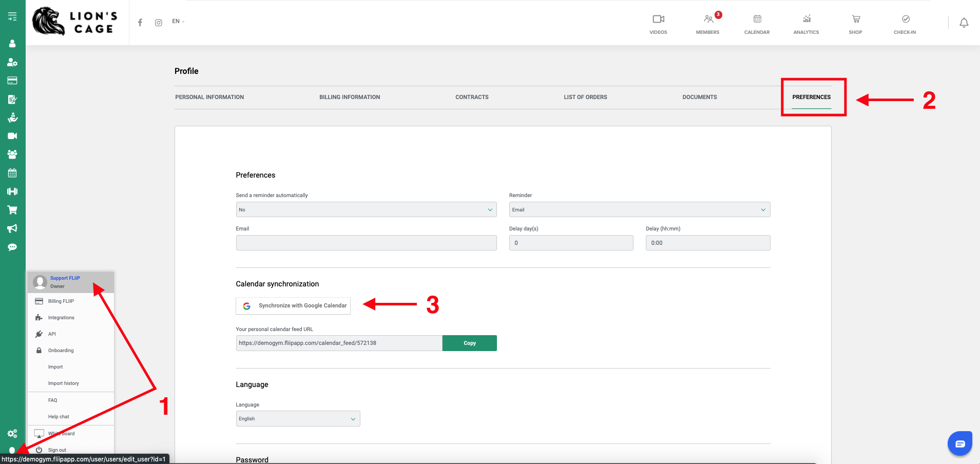Expand the EN language selector in header

178,22
